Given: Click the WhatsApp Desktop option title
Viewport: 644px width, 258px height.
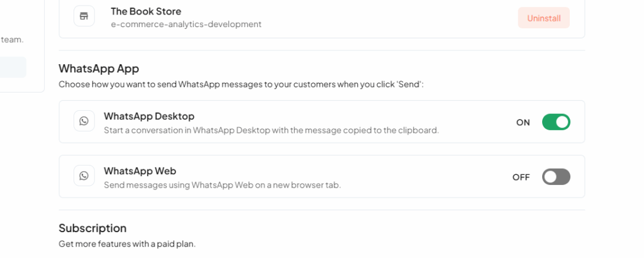Looking at the screenshot, I should coord(149,116).
